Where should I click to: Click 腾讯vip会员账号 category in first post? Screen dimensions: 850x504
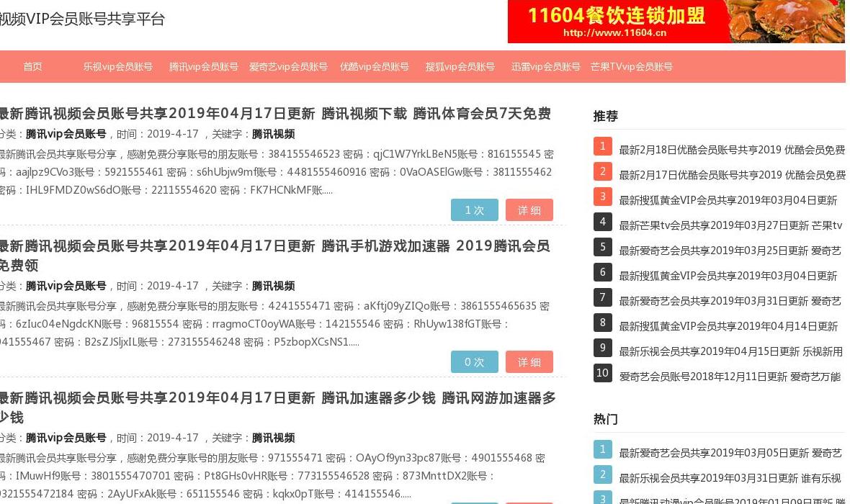point(66,134)
